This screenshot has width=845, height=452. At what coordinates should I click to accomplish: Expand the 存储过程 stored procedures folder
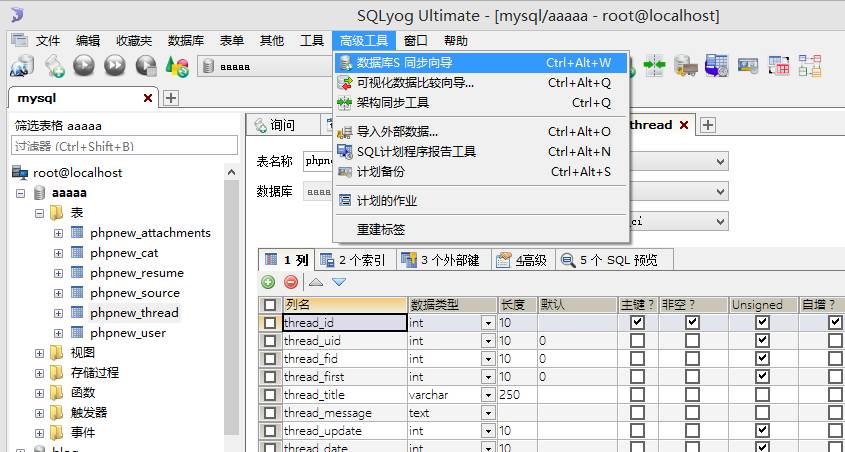point(39,373)
